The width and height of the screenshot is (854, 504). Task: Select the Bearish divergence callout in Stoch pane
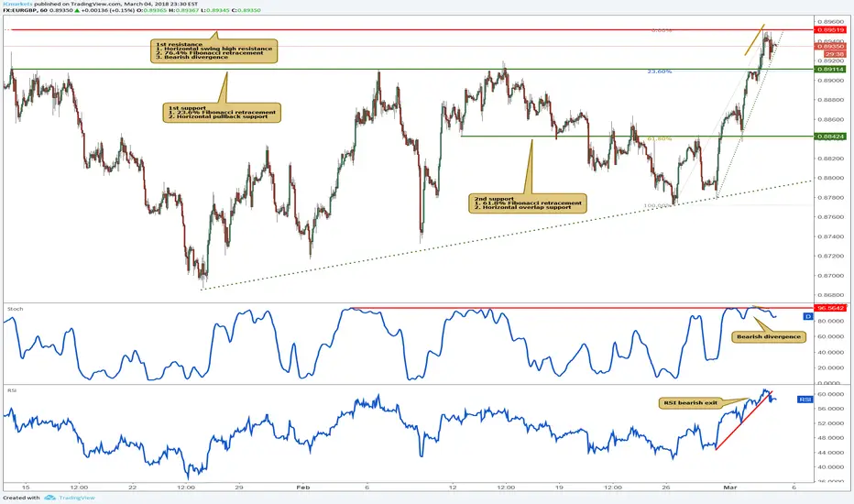769,336
